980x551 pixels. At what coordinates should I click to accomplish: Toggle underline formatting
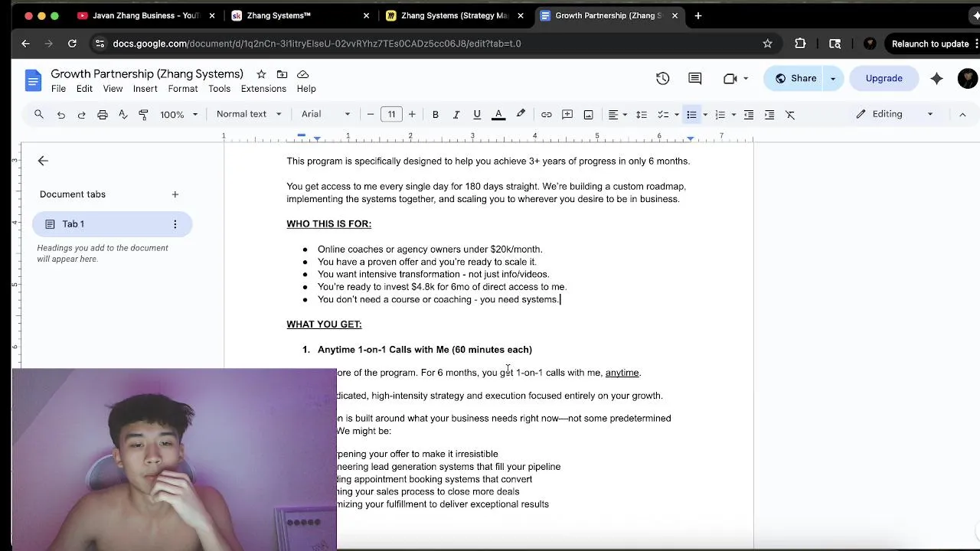(477, 114)
